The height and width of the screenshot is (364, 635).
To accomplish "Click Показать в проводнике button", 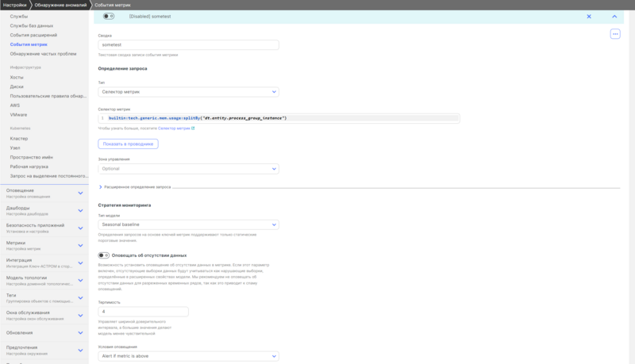I will pyautogui.click(x=128, y=144).
